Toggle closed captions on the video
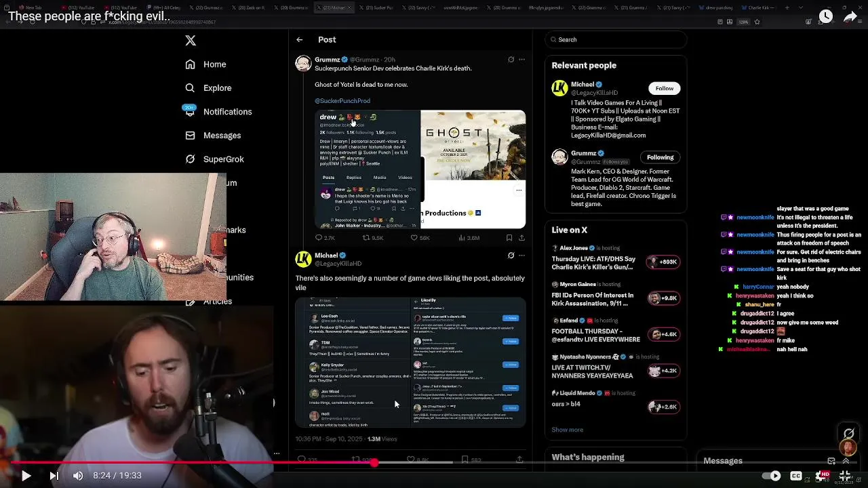 796,476
